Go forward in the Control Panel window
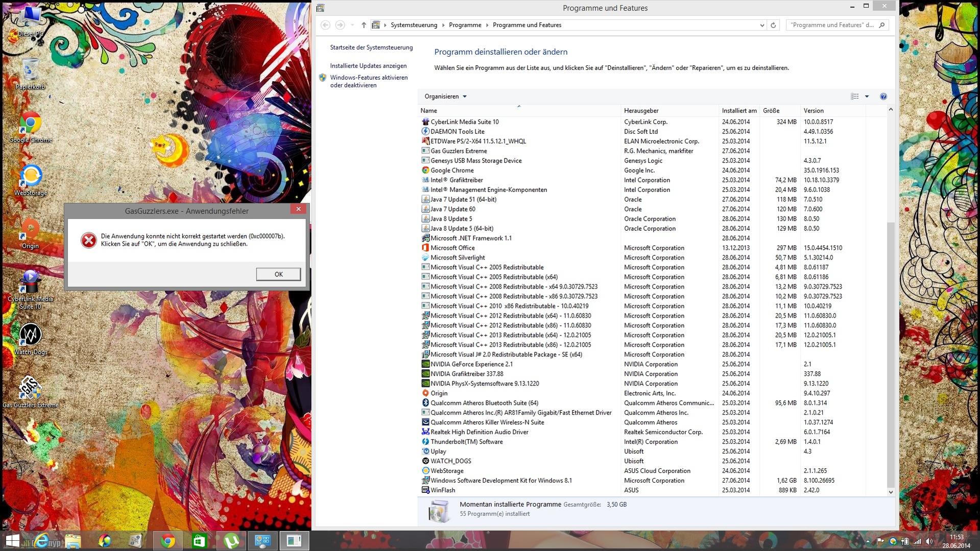 point(340,25)
